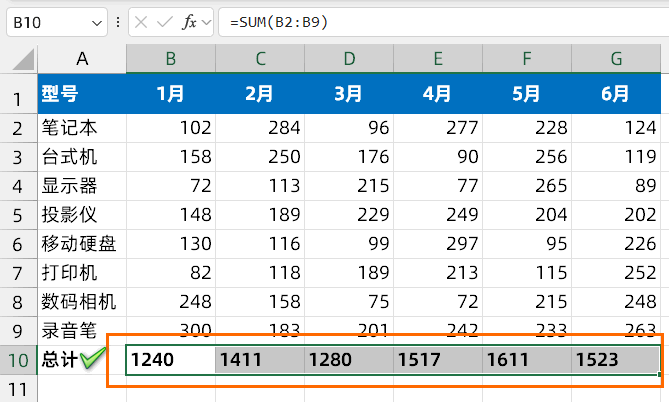669x402 pixels.
Task: Click the Cancel (X) formula bar icon
Action: point(141,22)
